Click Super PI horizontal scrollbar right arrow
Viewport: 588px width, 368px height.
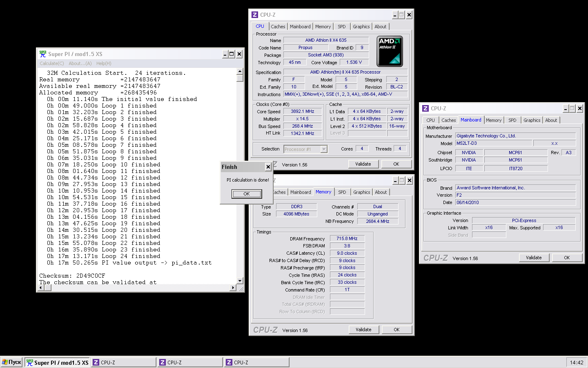click(x=233, y=287)
